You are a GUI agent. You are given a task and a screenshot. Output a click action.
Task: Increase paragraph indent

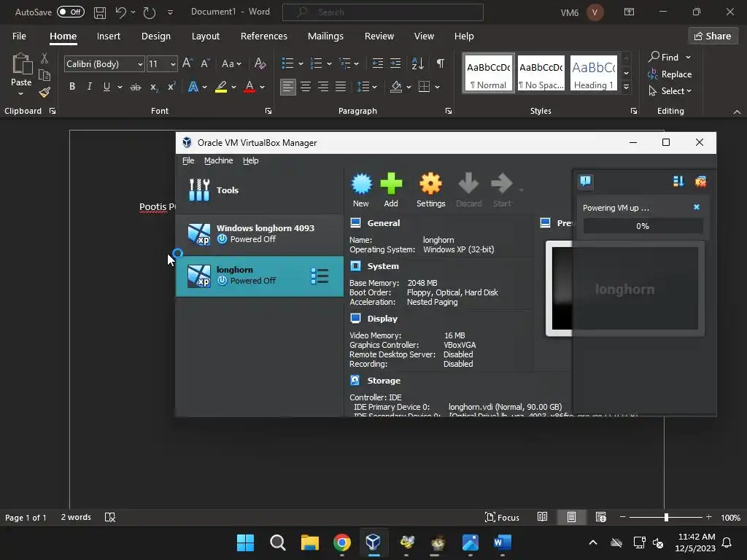(395, 63)
